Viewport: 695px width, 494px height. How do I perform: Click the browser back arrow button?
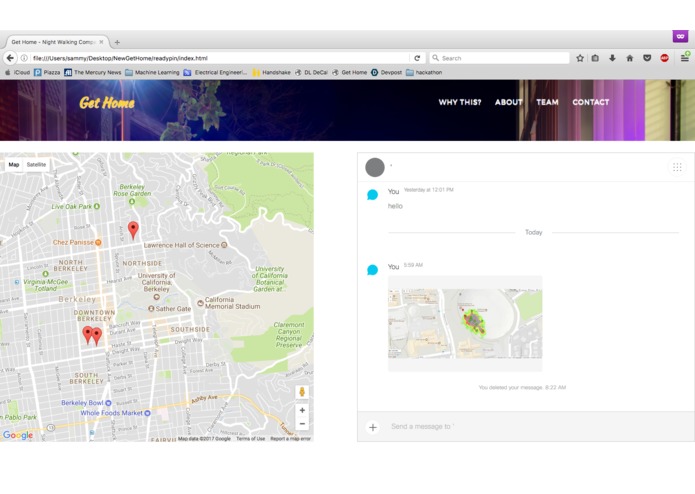tap(10, 58)
